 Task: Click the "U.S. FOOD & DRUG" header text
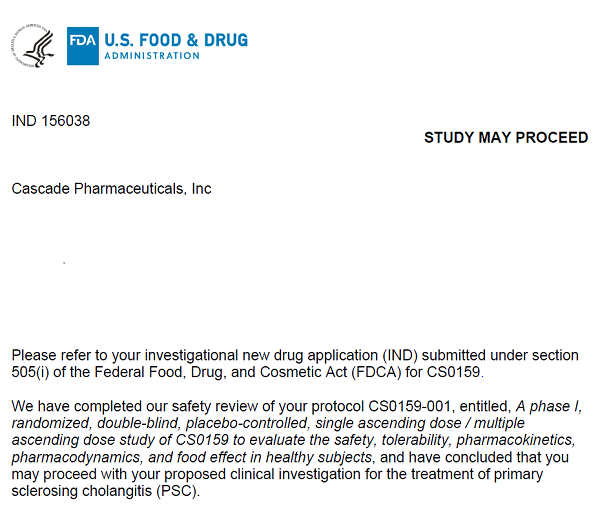(x=176, y=40)
